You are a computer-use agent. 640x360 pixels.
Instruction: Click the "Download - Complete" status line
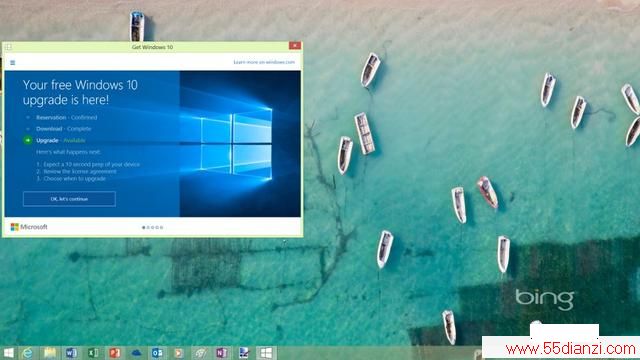[64, 129]
